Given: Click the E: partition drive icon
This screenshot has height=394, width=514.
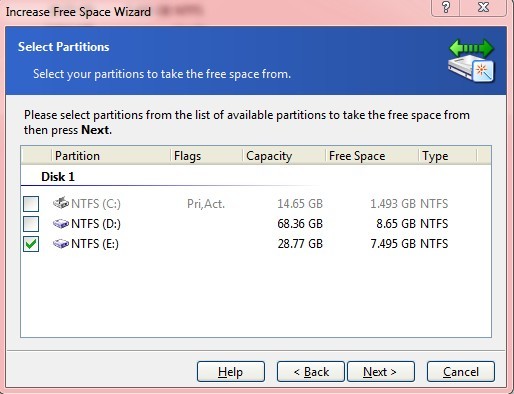Looking at the screenshot, I should click(x=61, y=244).
